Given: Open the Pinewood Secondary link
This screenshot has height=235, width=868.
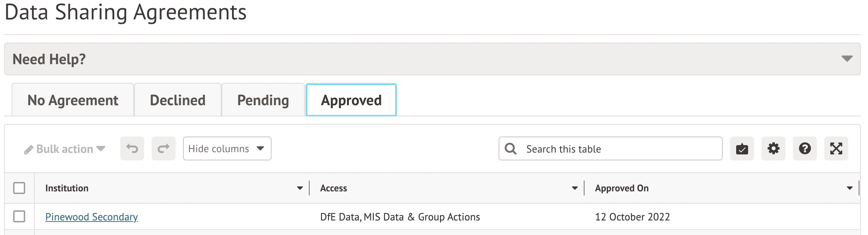Looking at the screenshot, I should 92,217.
